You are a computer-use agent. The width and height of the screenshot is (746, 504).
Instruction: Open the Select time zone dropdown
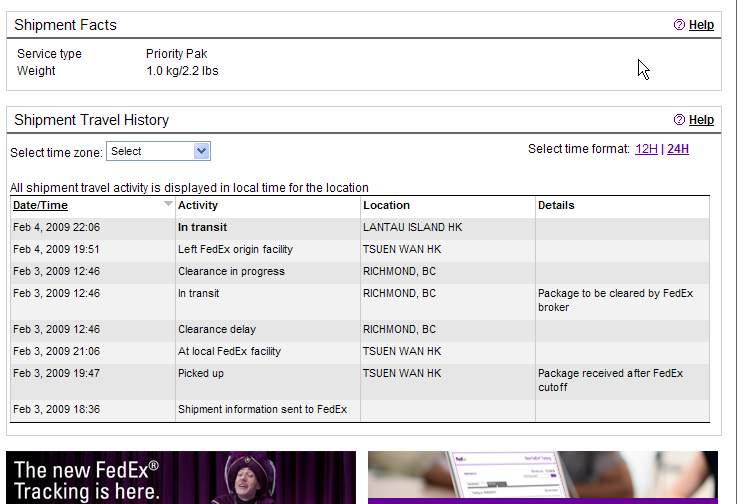pyautogui.click(x=158, y=151)
